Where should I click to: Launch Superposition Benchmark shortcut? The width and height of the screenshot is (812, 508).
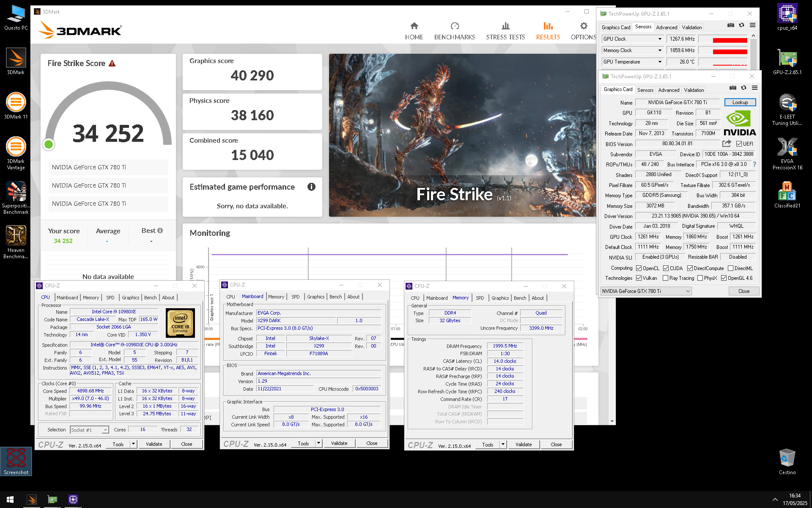tap(16, 197)
